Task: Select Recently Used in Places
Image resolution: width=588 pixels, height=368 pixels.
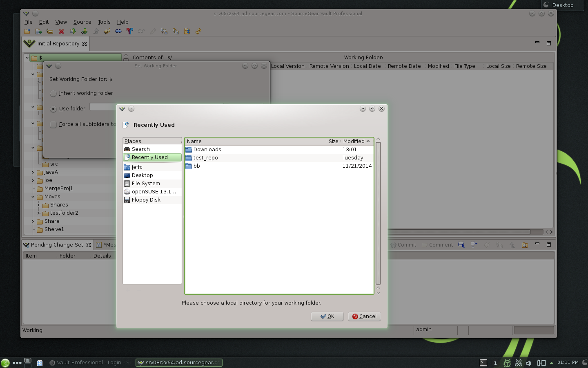Action: tap(152, 157)
